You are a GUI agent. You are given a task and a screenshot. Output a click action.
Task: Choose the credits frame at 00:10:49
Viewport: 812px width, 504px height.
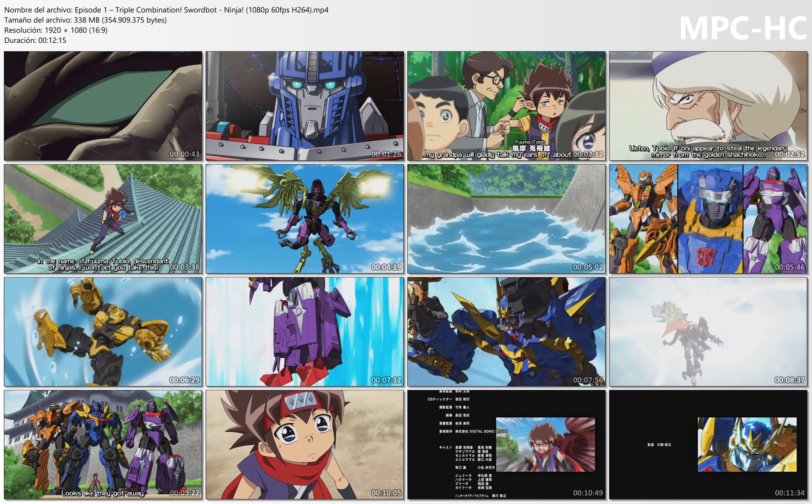coord(507,445)
